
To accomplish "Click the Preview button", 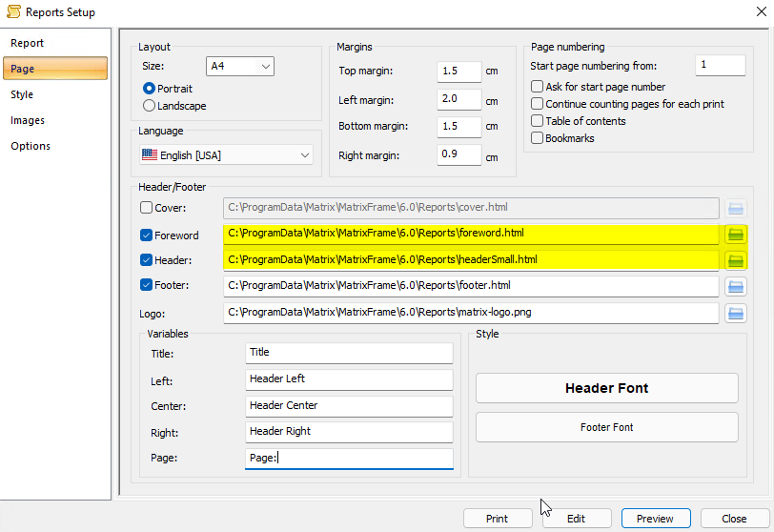I will [x=656, y=519].
